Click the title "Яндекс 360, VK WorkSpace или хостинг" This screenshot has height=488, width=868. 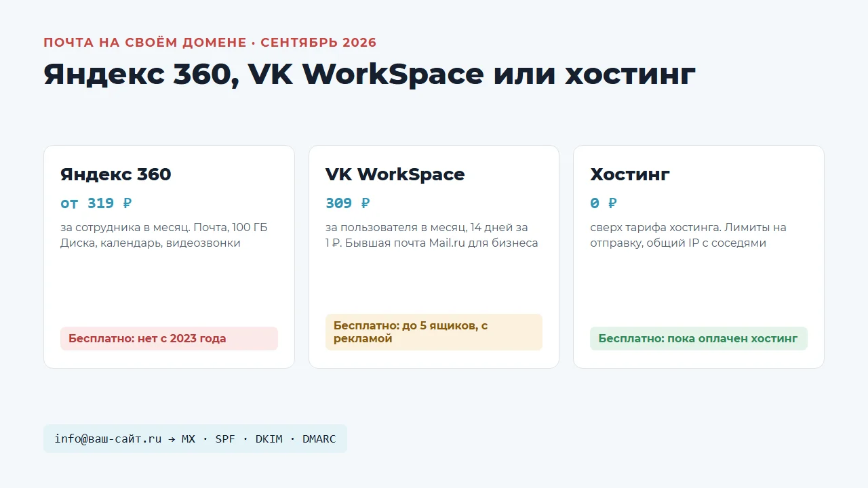click(x=370, y=74)
